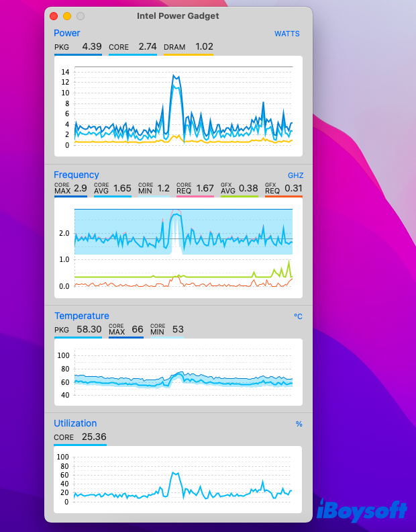Click the CORE MIN temperature value 53
Image resolution: width=416 pixels, height=532 pixels.
178,329
